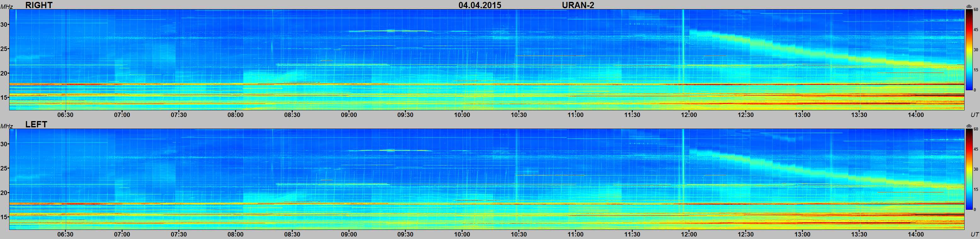Click the db unit label above LEFT color bar
Image resolution: width=980 pixels, height=239 pixels.
pyautogui.click(x=969, y=126)
